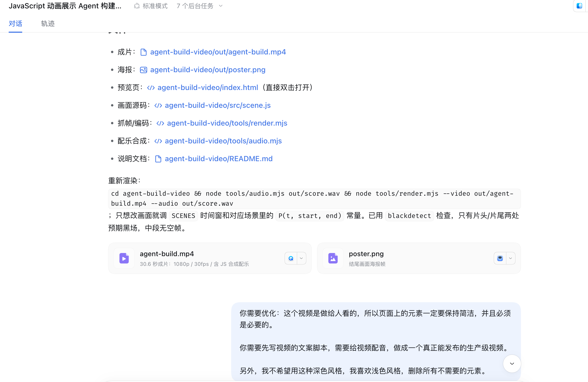
Task: Click the code icon before scene.js link
Action: point(158,105)
